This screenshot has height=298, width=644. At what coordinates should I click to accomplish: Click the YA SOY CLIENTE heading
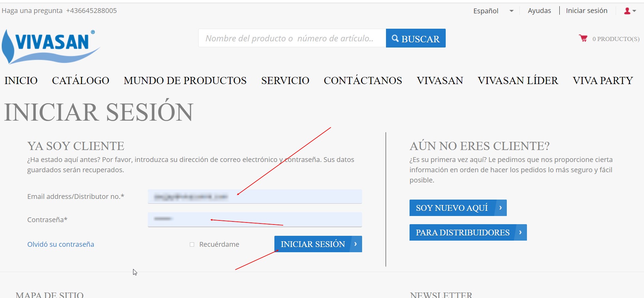click(76, 146)
